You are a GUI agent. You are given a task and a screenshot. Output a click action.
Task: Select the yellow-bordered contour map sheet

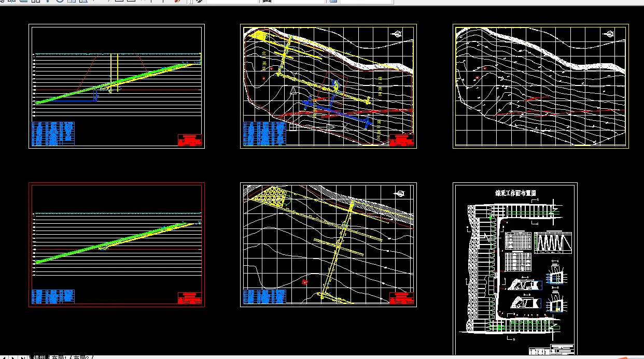point(540,86)
